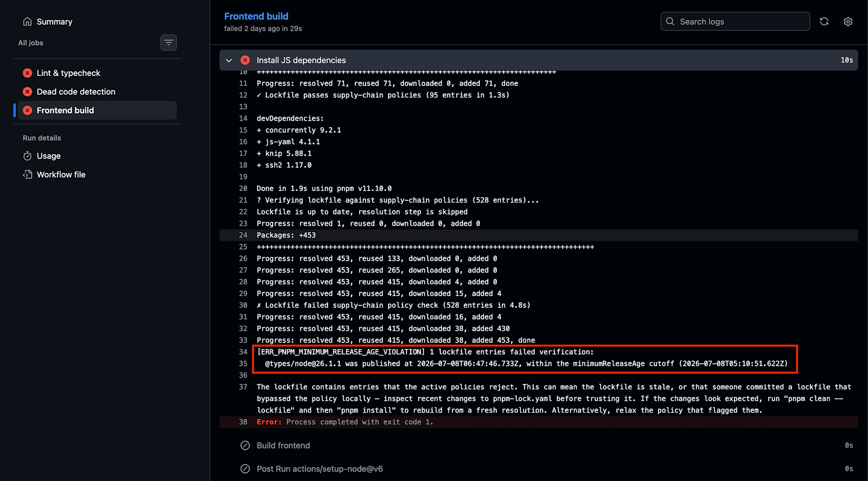Click the Usage stopwatch icon
868x481 pixels.
(x=27, y=156)
